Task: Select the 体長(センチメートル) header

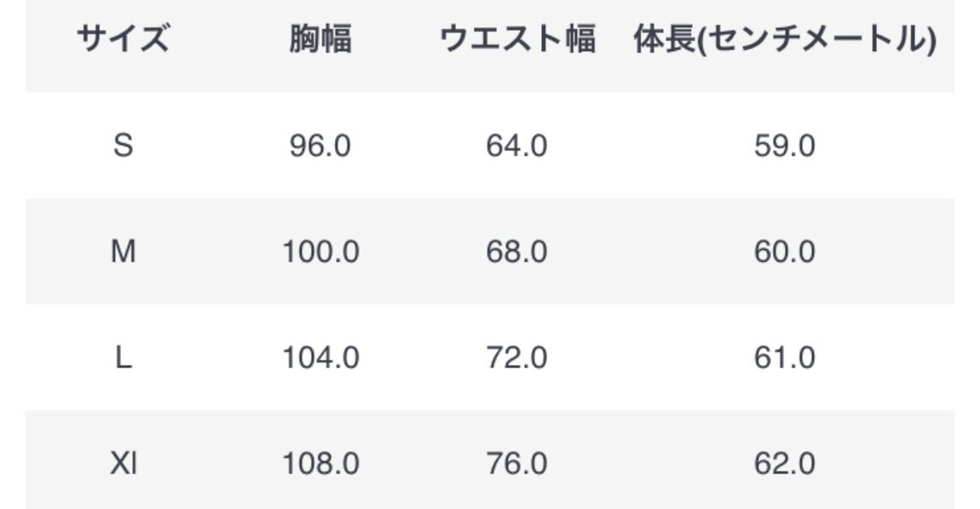Action: point(784,40)
